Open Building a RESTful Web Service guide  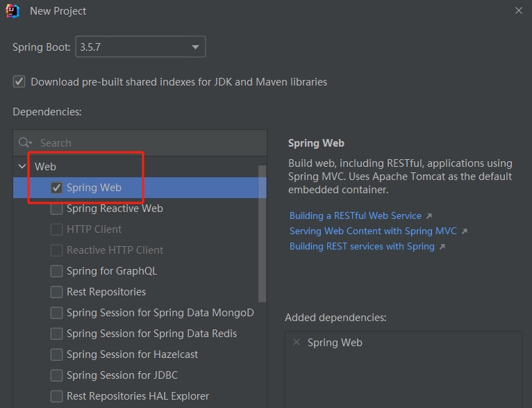coord(355,216)
